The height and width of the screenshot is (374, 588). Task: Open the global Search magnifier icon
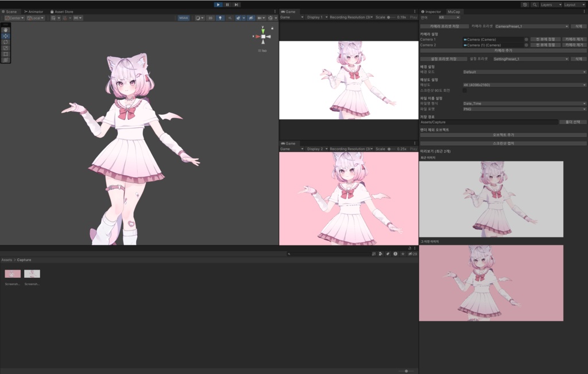click(x=535, y=5)
